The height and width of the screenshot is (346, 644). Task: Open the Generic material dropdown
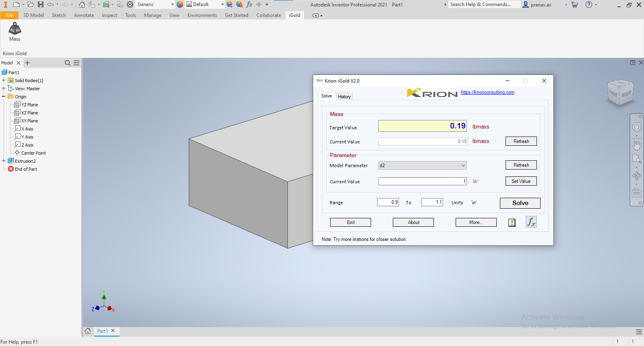click(x=172, y=4)
